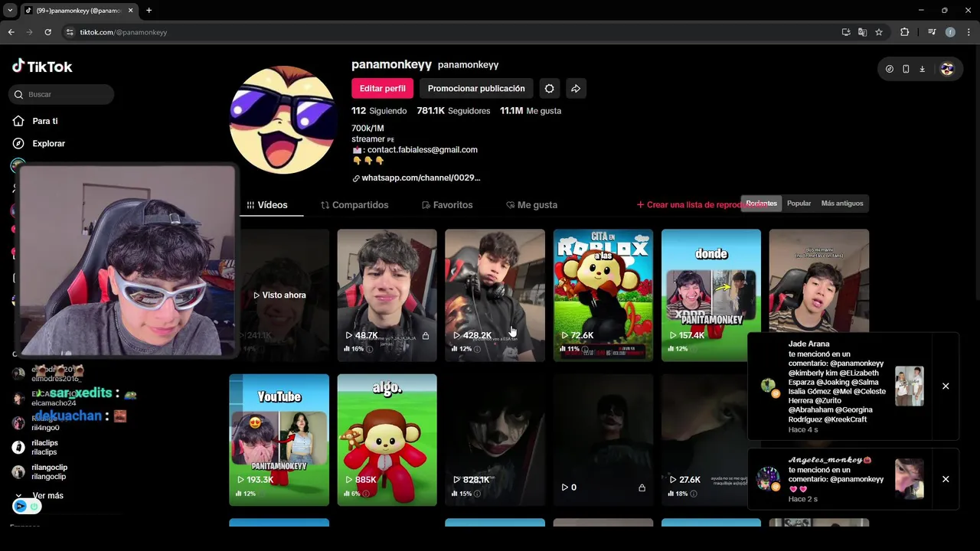The height and width of the screenshot is (551, 980).
Task: Click install app icon in address bar
Action: 846,32
